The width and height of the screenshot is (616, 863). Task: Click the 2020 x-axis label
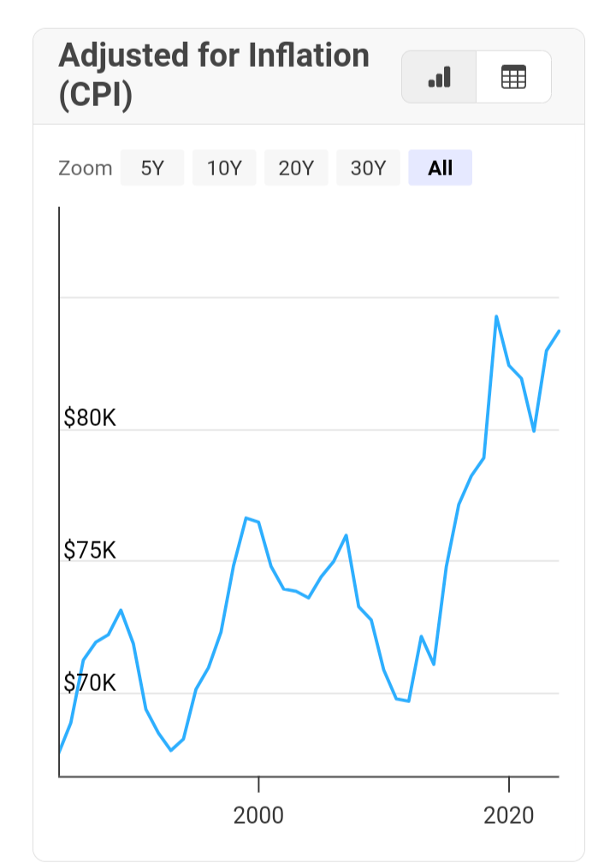pyautogui.click(x=509, y=815)
